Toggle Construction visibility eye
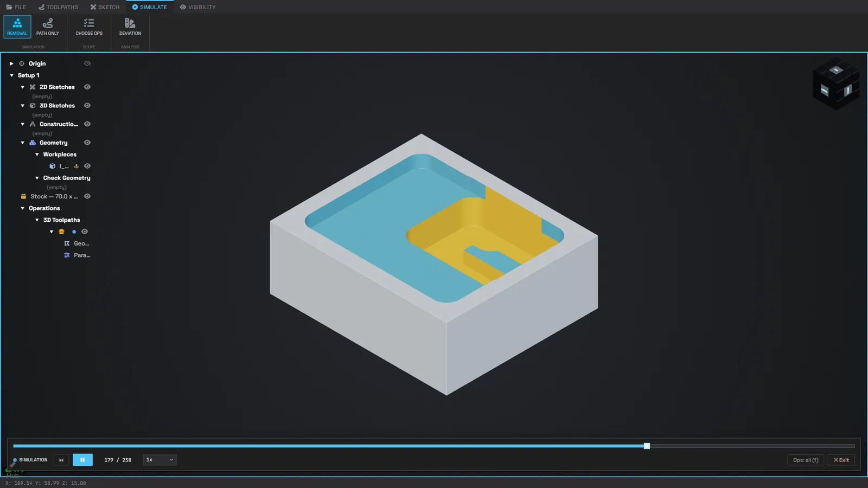The image size is (868, 488). tap(87, 124)
